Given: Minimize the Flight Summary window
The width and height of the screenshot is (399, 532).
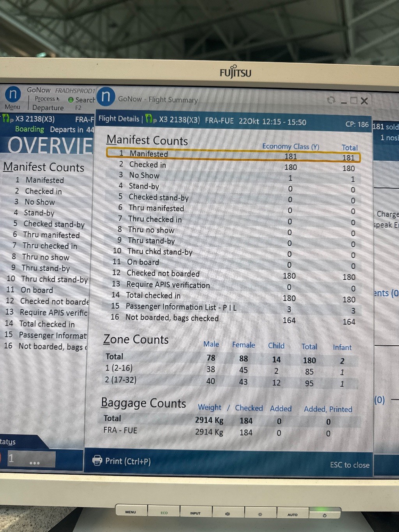Looking at the screenshot, I should [343, 101].
